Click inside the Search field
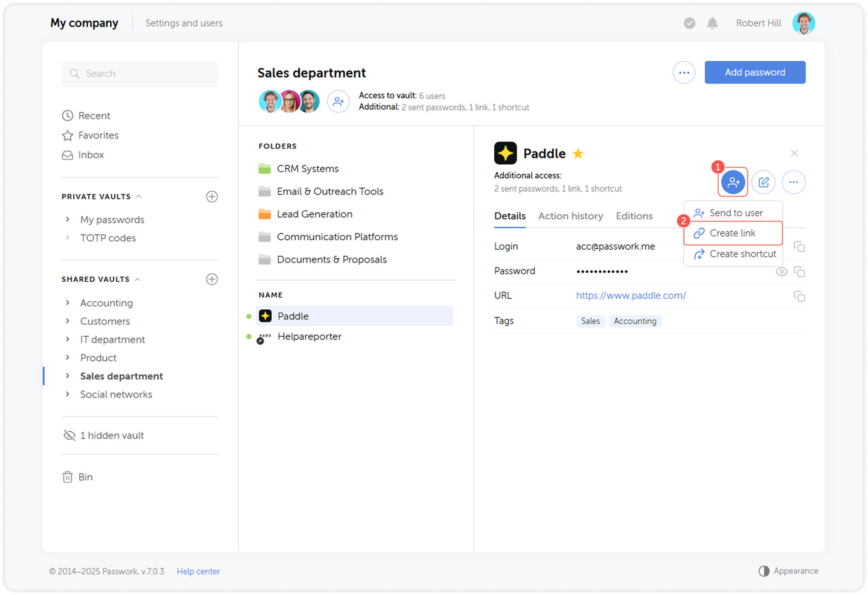 coord(139,74)
